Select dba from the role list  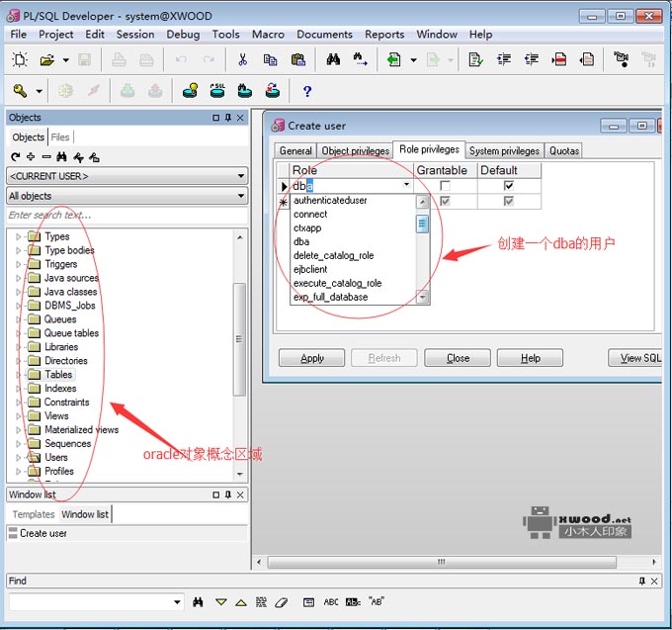301,242
